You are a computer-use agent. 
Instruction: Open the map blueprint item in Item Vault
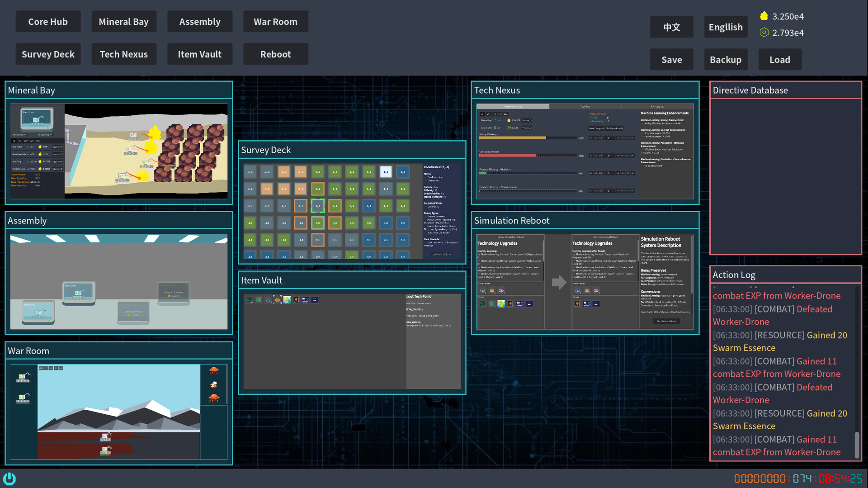tap(287, 299)
